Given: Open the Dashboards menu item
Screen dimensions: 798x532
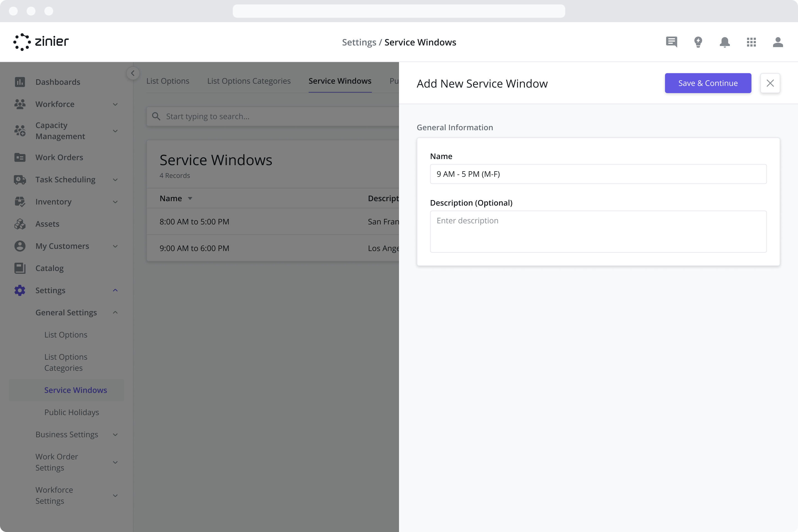Looking at the screenshot, I should click(x=58, y=82).
